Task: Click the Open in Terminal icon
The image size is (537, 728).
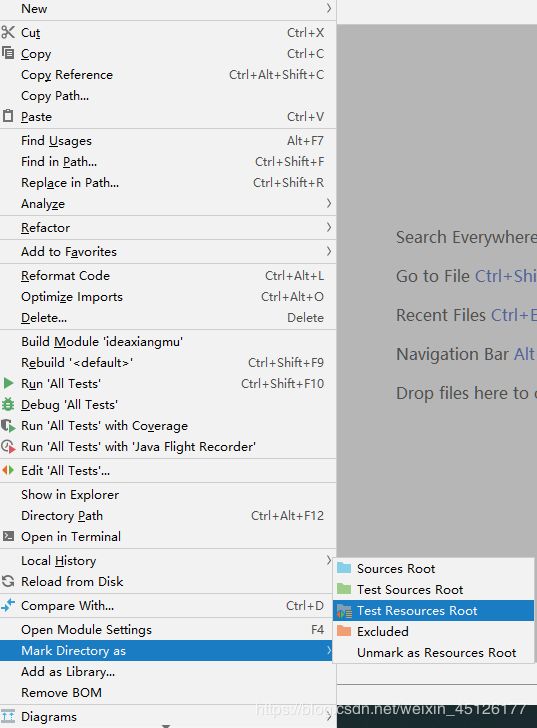Action: (8, 536)
